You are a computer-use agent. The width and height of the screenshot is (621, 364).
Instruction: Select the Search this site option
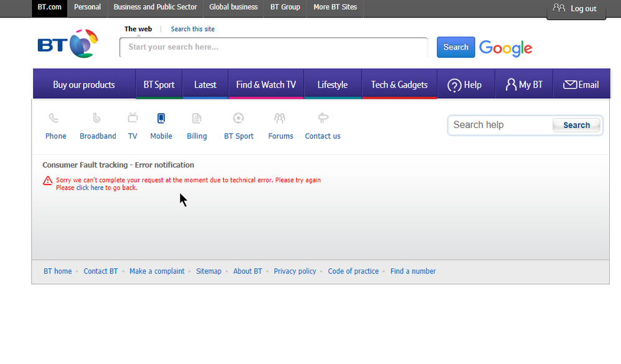click(x=193, y=29)
